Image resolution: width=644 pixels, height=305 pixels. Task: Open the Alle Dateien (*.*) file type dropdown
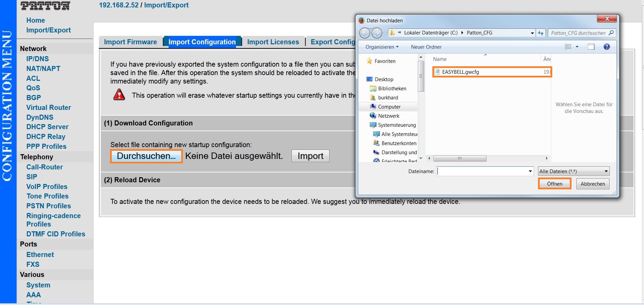pyautogui.click(x=573, y=171)
